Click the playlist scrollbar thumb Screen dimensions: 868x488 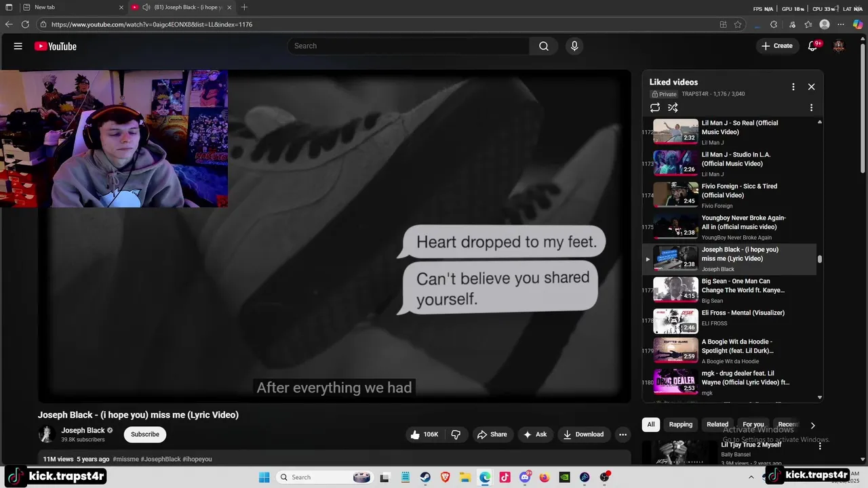820,259
